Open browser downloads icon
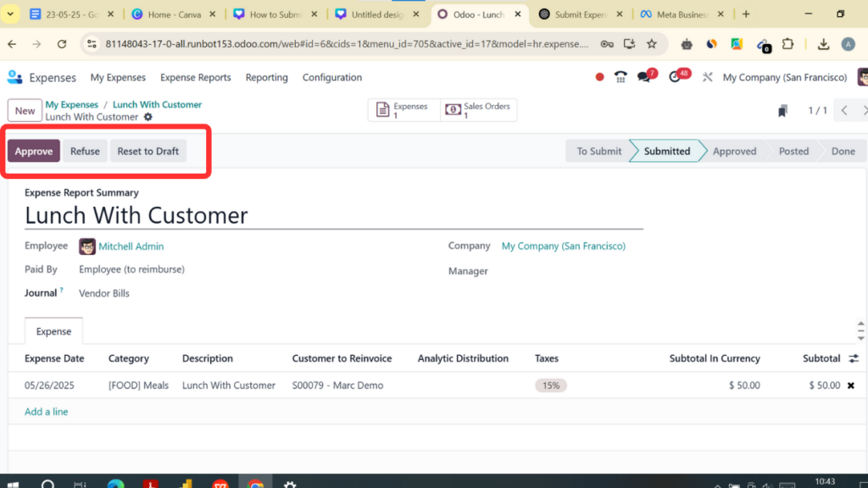Viewport: 868px width, 488px height. coord(823,44)
